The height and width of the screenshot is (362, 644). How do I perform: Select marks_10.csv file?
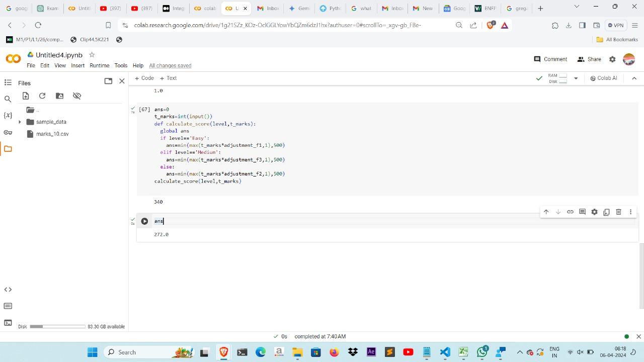click(x=52, y=134)
